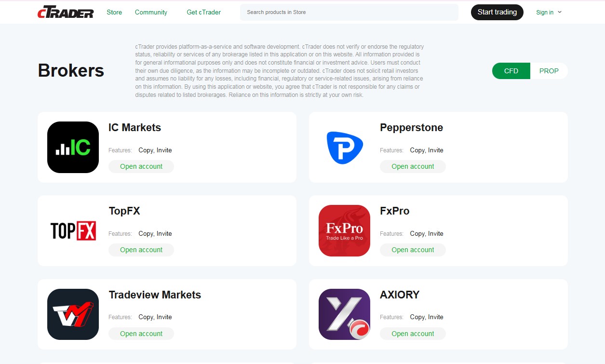Click the Pepperstone broker logo
Image resolution: width=605 pixels, height=364 pixels.
pos(344,148)
